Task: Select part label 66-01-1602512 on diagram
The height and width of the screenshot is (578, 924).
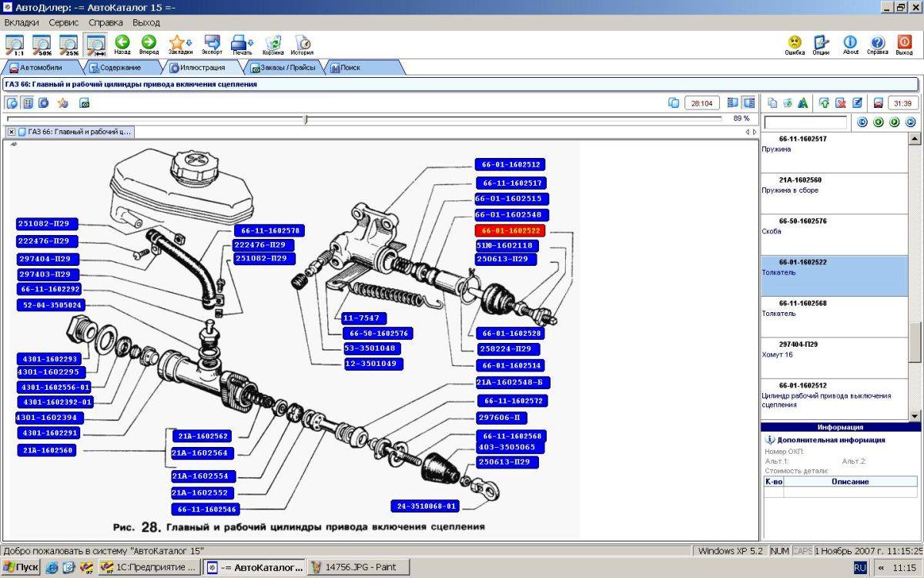Action: coord(511,164)
